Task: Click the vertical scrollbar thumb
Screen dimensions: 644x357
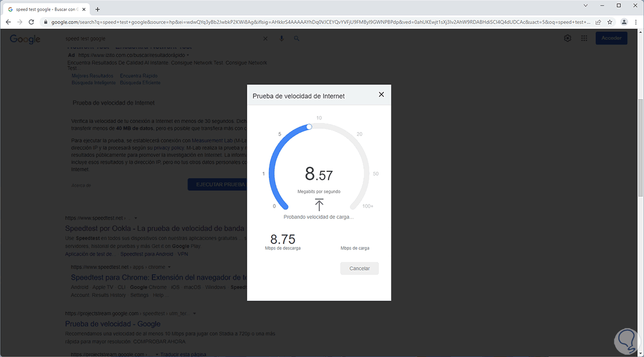Action: point(640,148)
